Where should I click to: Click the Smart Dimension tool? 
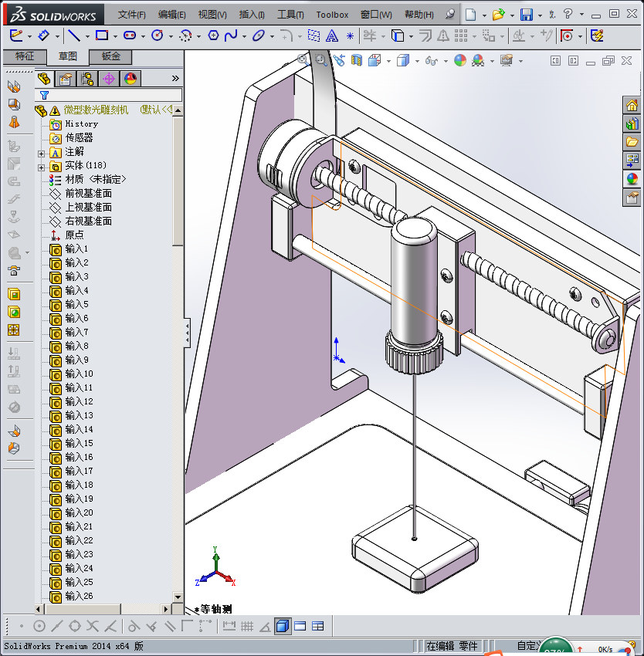[43, 36]
